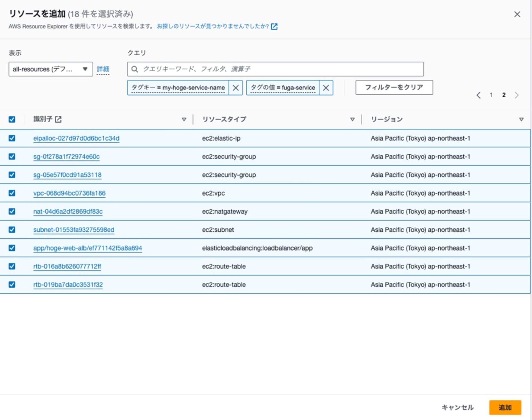This screenshot has height=420, width=532.
Task: Go to previous page arrow
Action: click(479, 95)
